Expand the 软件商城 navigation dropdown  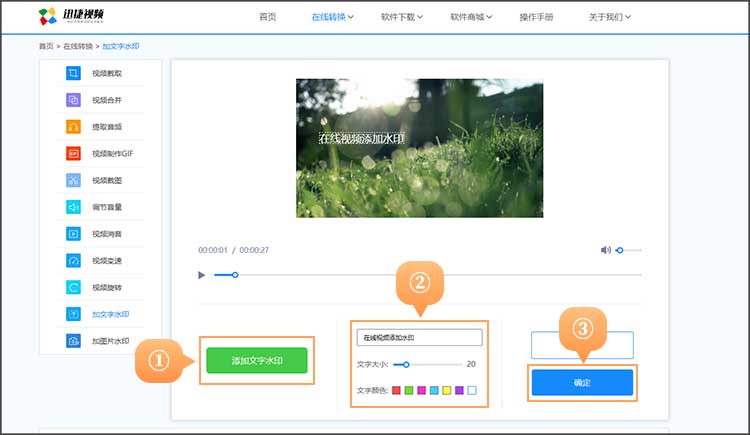(471, 17)
